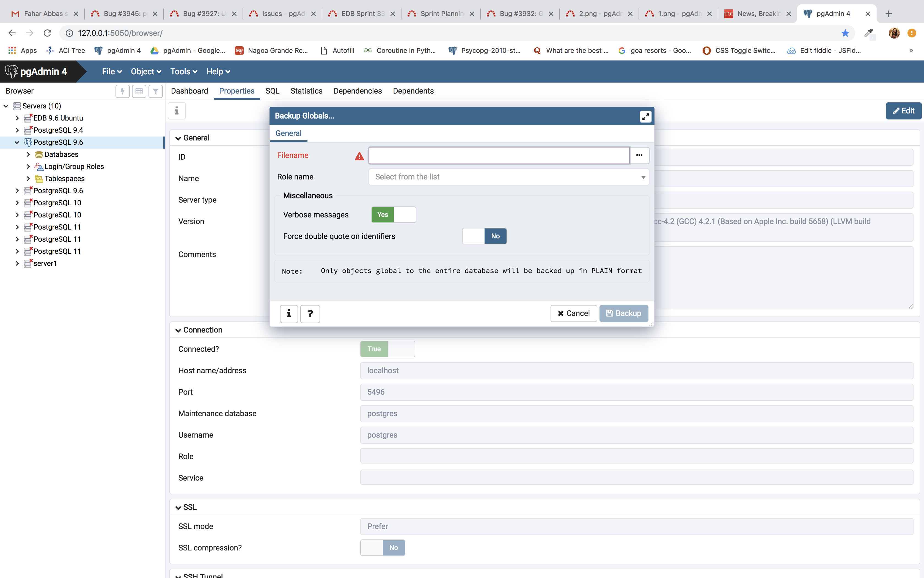Screen dimensions: 924x578
Task: Switch to the Statistics tab
Action: tap(306, 91)
